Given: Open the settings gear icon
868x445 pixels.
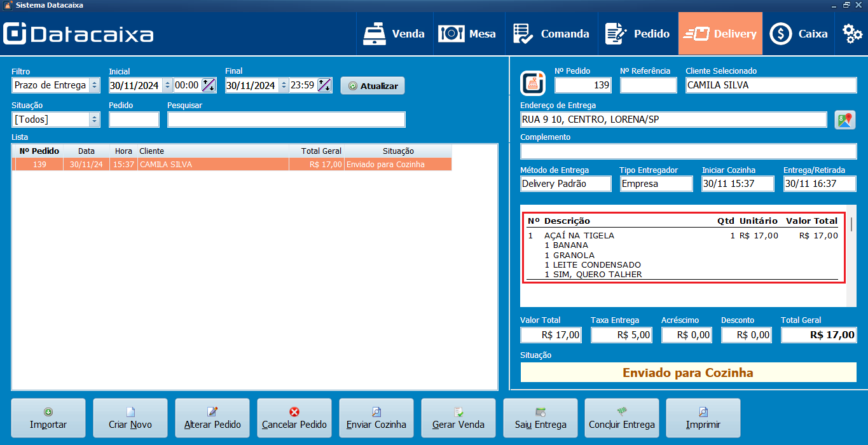Looking at the screenshot, I should [x=851, y=33].
